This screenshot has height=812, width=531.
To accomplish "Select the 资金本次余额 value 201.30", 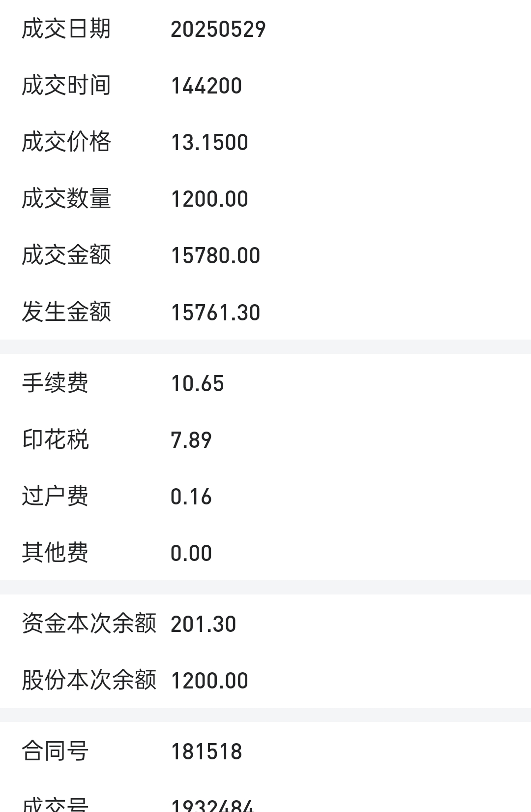I will (x=204, y=624).
